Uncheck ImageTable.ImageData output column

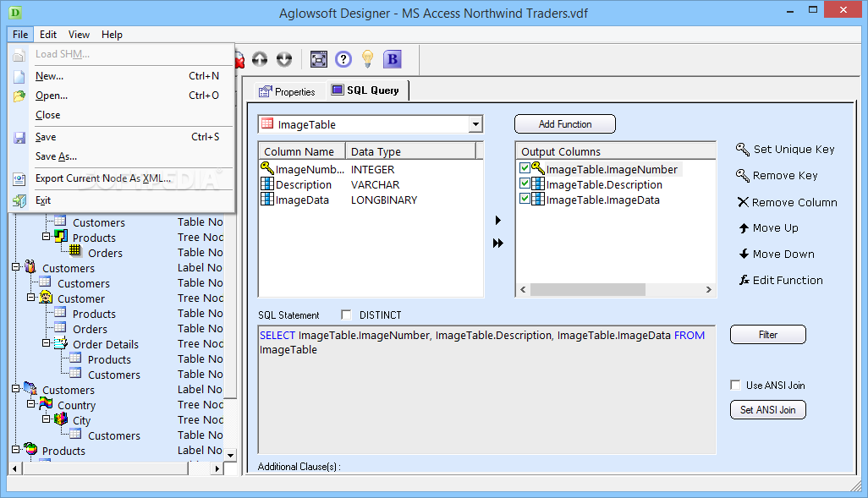point(525,198)
